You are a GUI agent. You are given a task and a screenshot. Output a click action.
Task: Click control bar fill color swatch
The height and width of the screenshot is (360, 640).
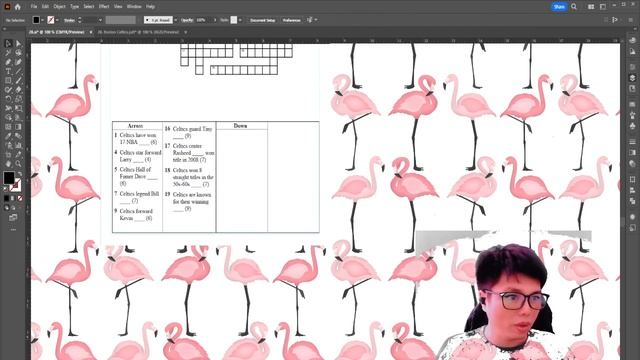36,20
